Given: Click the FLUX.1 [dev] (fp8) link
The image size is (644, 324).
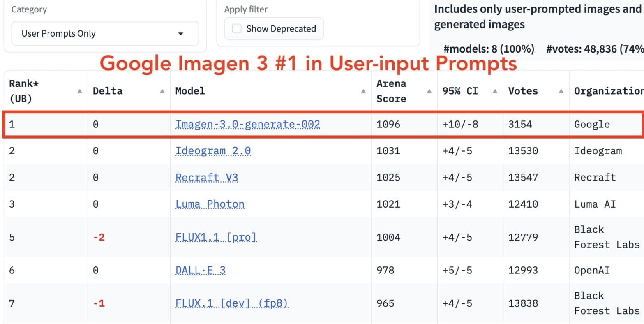Looking at the screenshot, I should pyautogui.click(x=232, y=303).
